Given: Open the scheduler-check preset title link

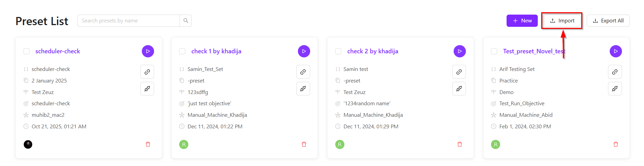Looking at the screenshot, I should pyautogui.click(x=58, y=51).
